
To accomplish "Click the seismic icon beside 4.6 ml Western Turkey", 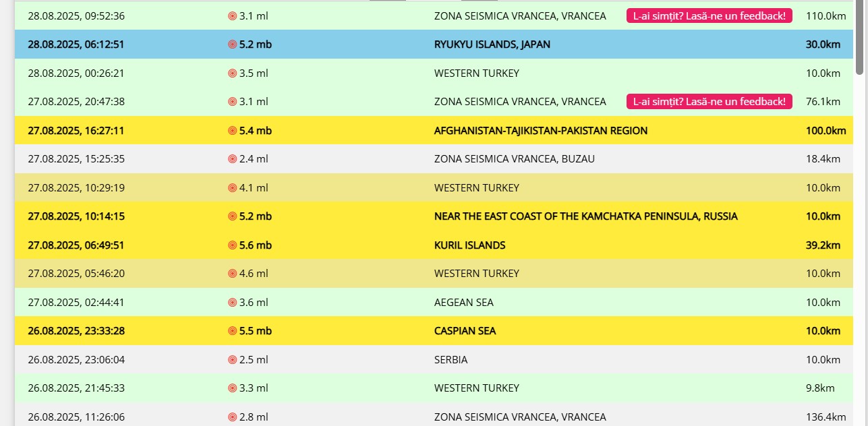I will coord(233,274).
